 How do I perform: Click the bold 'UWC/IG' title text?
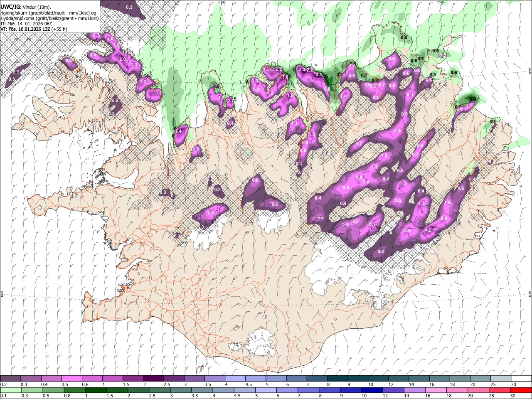(x=10, y=7)
